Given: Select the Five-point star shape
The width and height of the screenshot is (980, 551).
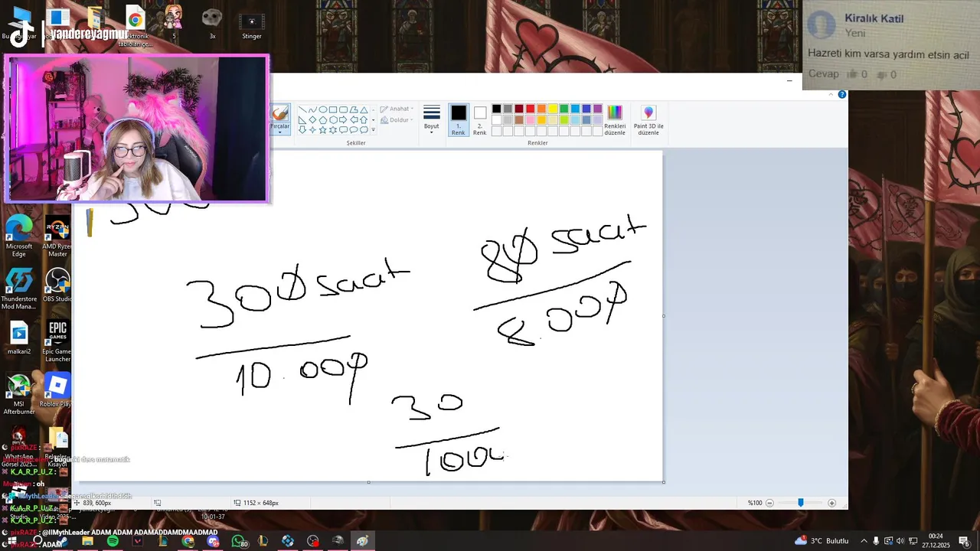Looking at the screenshot, I should 323,129.
